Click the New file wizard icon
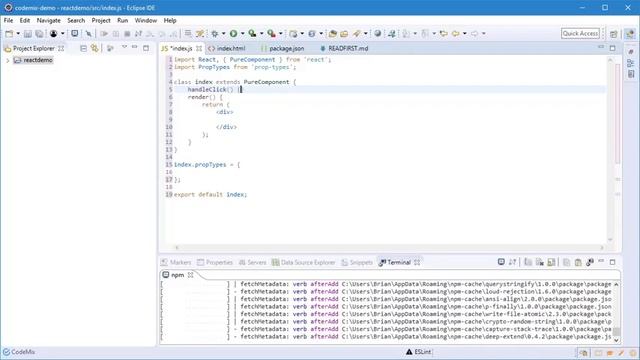The width and height of the screenshot is (640, 360). (x=9, y=33)
